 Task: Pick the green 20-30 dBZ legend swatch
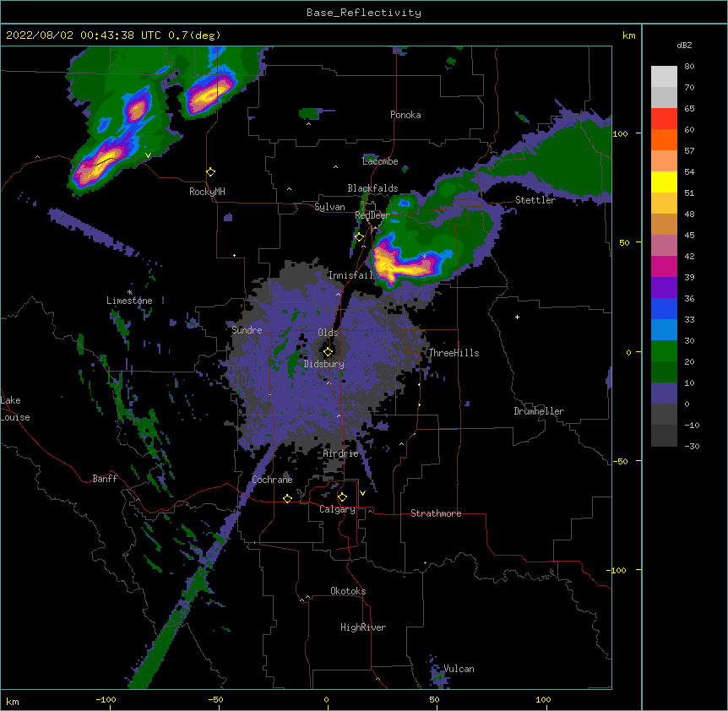[664, 351]
